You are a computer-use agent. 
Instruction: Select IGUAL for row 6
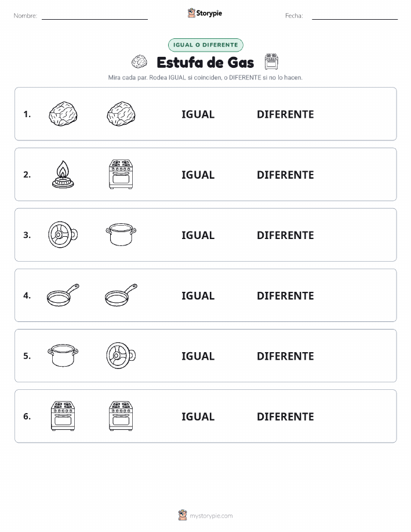(198, 417)
